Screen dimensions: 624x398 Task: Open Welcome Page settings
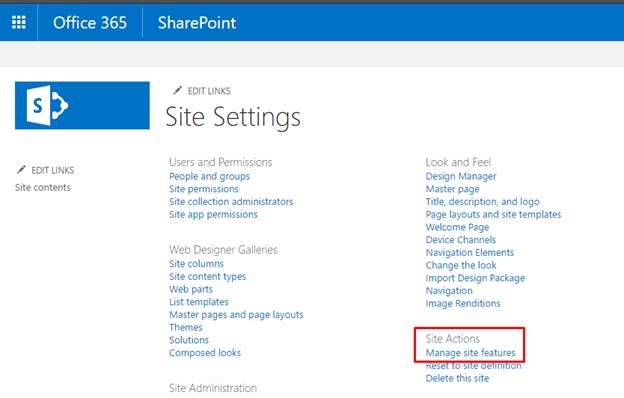tap(457, 227)
